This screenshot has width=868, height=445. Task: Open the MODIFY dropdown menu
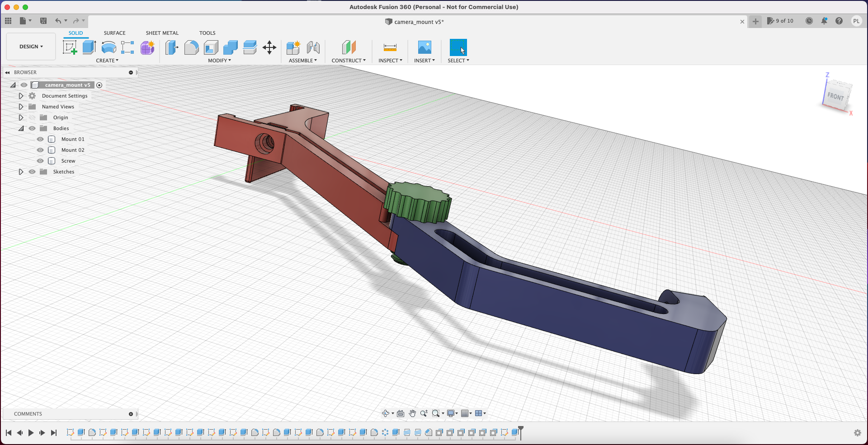pyautogui.click(x=219, y=61)
